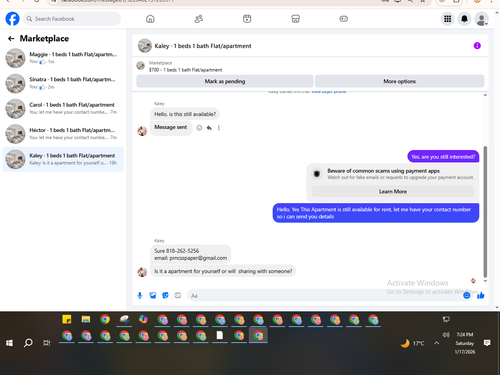Attach a photo with the image icon
The height and width of the screenshot is (375, 500).
tap(152, 295)
